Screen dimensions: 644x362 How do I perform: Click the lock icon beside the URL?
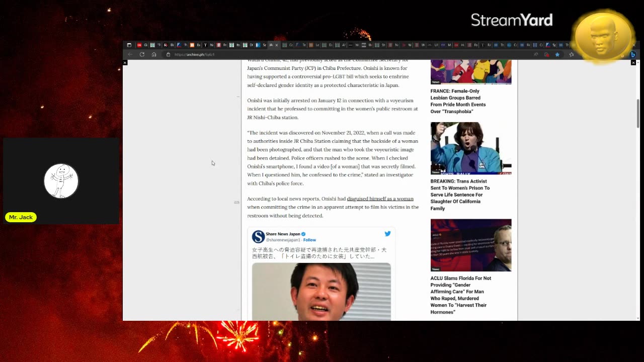[x=168, y=54]
